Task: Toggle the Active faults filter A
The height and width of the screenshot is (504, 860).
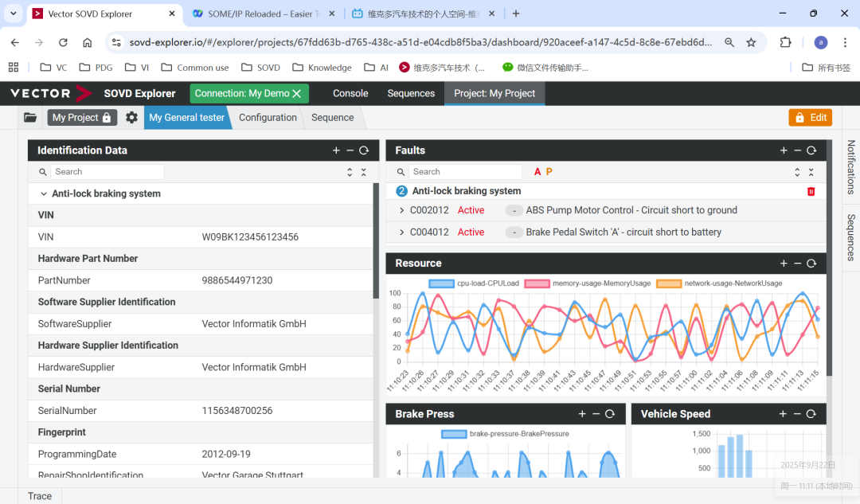Action: pos(537,172)
